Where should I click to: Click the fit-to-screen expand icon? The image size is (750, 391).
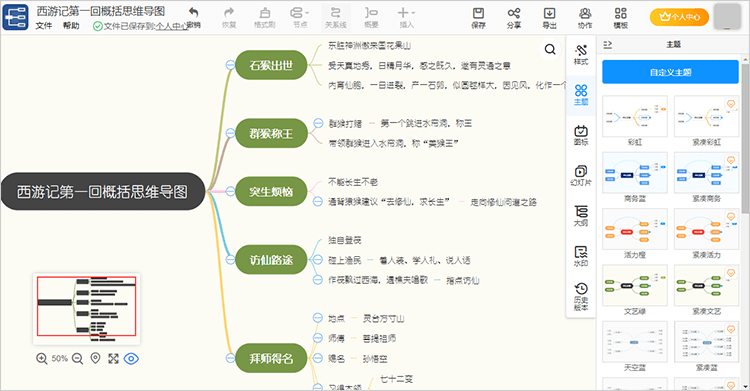pyautogui.click(x=113, y=358)
